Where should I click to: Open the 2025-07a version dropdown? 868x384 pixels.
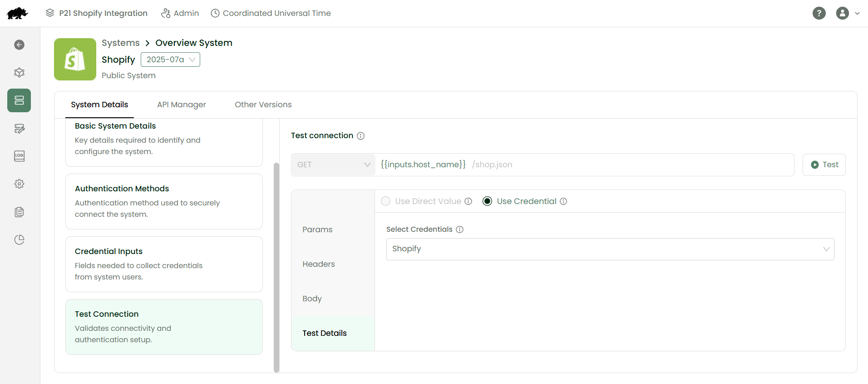pyautogui.click(x=170, y=60)
